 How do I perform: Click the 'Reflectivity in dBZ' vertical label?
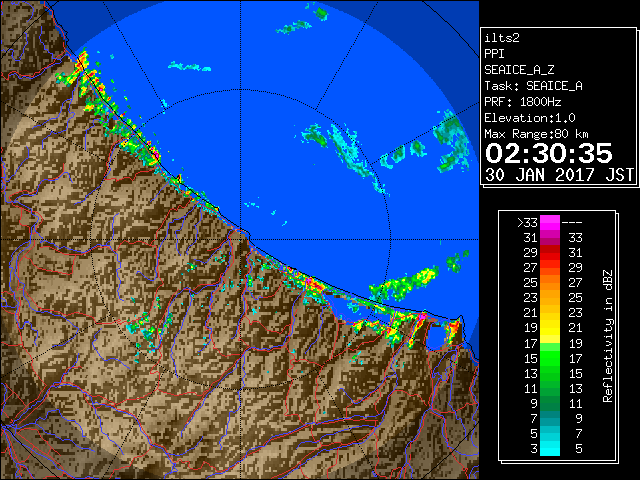608,336
